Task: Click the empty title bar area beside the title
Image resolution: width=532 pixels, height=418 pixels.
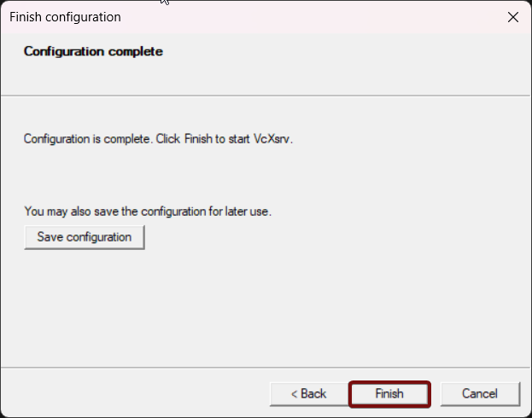Action: click(306, 17)
